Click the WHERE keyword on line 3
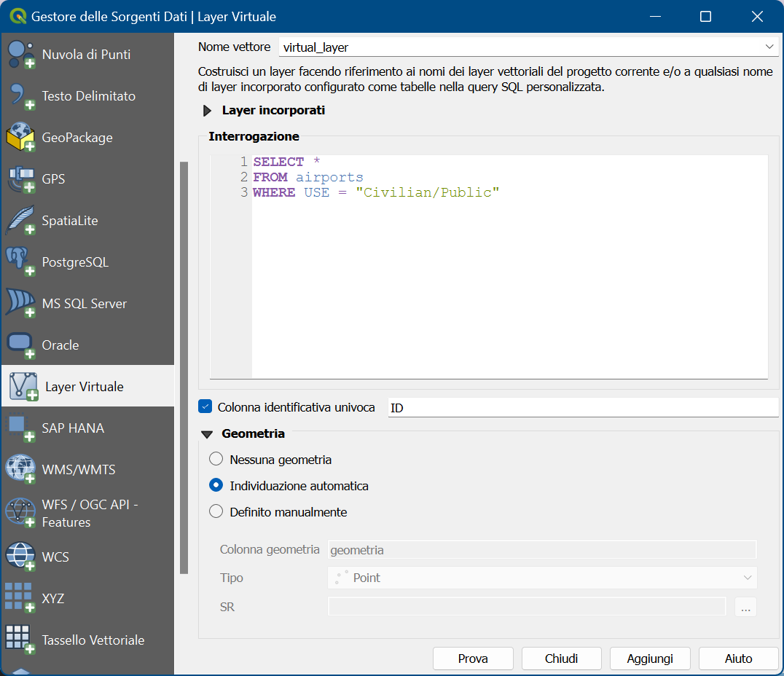 pos(273,192)
